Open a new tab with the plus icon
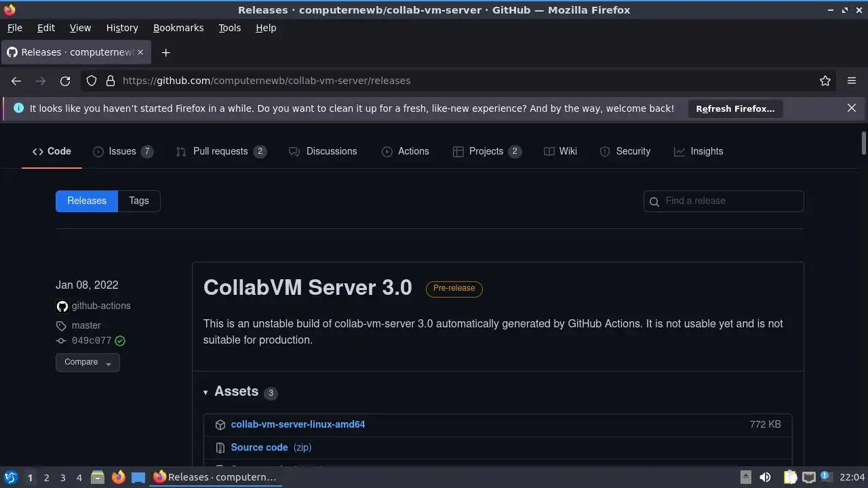Viewport: 868px width, 488px height. (x=165, y=52)
